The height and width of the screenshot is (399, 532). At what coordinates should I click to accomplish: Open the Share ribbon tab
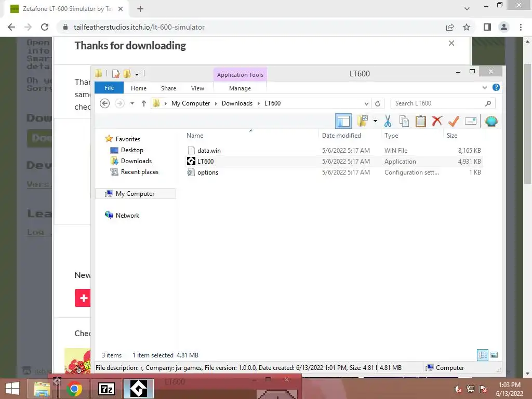[168, 88]
